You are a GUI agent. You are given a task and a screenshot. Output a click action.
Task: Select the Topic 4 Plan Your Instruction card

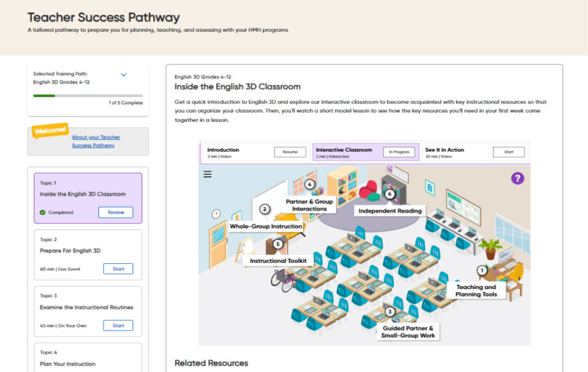88,357
